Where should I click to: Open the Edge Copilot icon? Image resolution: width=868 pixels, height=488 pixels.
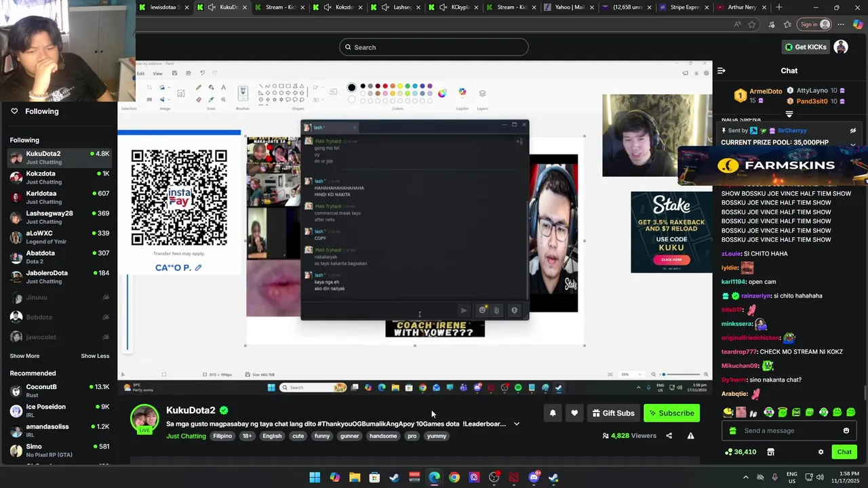pyautogui.click(x=858, y=24)
